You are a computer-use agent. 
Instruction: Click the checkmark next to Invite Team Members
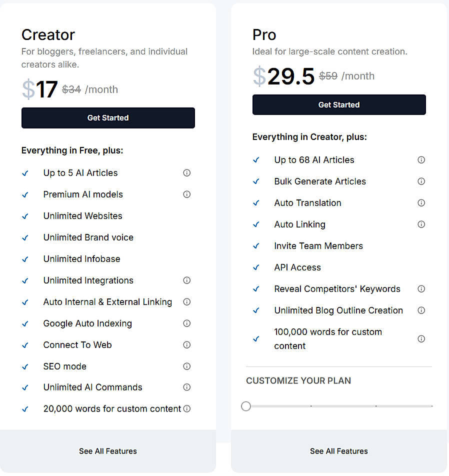coord(256,245)
